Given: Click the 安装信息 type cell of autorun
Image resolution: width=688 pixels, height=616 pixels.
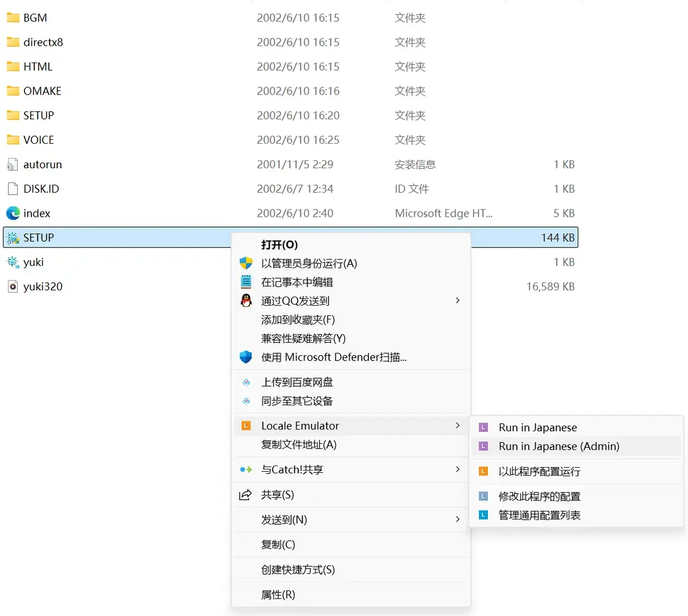Looking at the screenshot, I should coord(415,165).
